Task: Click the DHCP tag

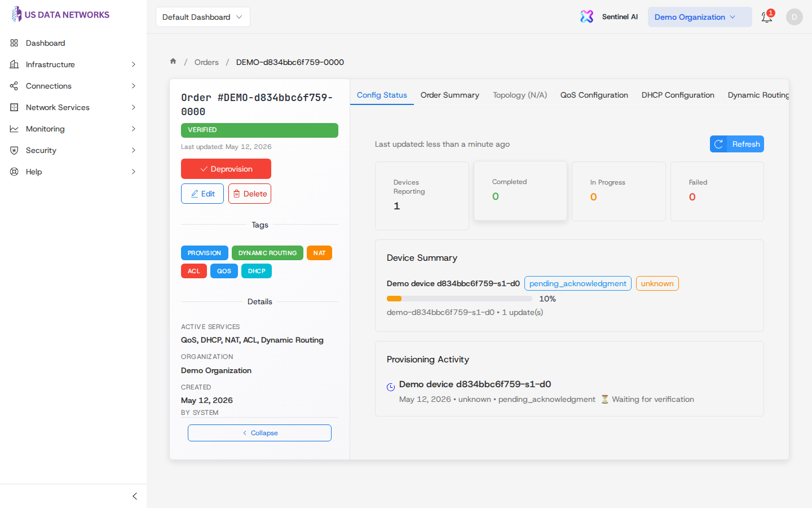Action: point(257,271)
